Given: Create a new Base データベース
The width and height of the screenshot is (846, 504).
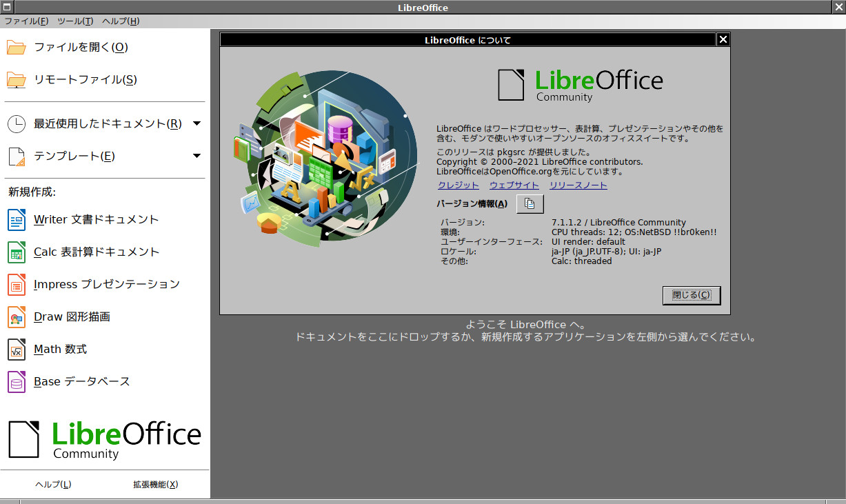Looking at the screenshot, I should point(81,381).
